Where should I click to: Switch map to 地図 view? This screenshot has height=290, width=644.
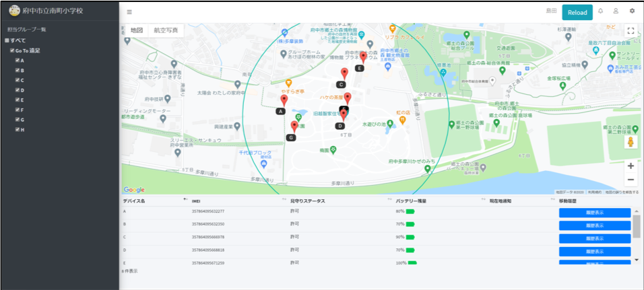coord(137,30)
